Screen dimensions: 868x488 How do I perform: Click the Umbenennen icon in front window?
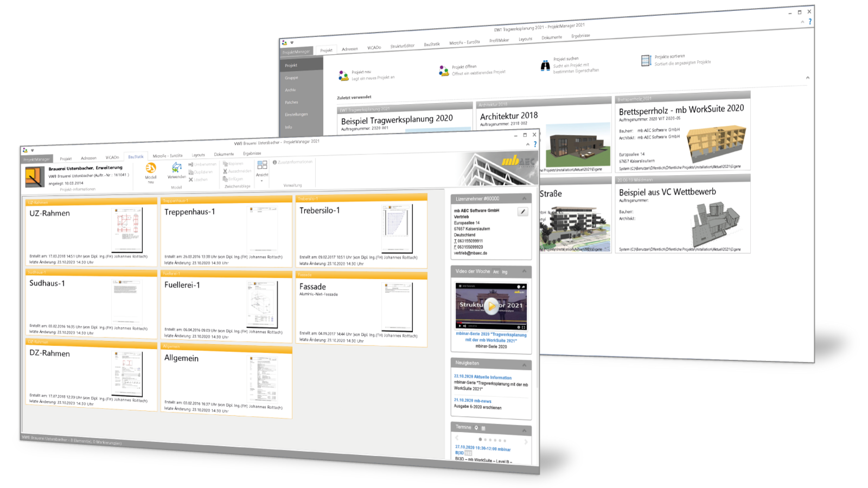pos(191,164)
